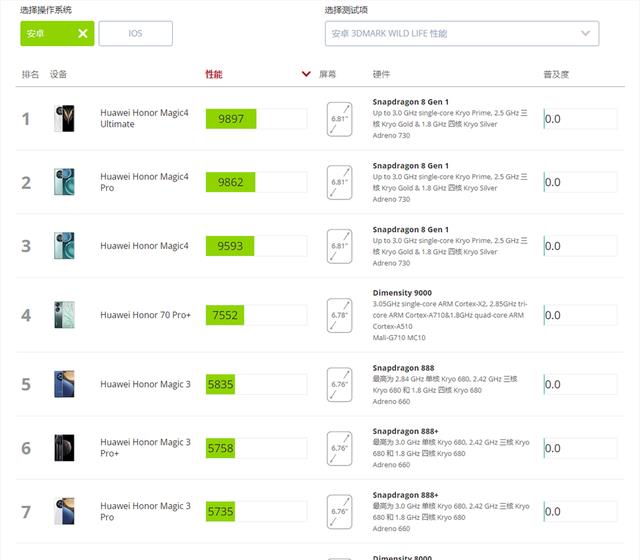Click the 6.76" screen icon for Honor Magic 3
Screen dimensions: 640x560
coord(340,384)
